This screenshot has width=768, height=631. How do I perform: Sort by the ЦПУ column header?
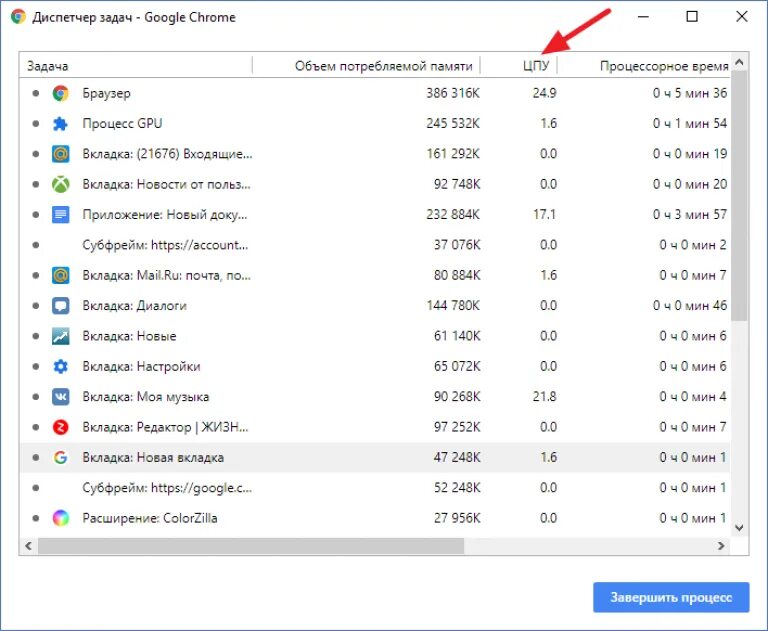(x=519, y=66)
